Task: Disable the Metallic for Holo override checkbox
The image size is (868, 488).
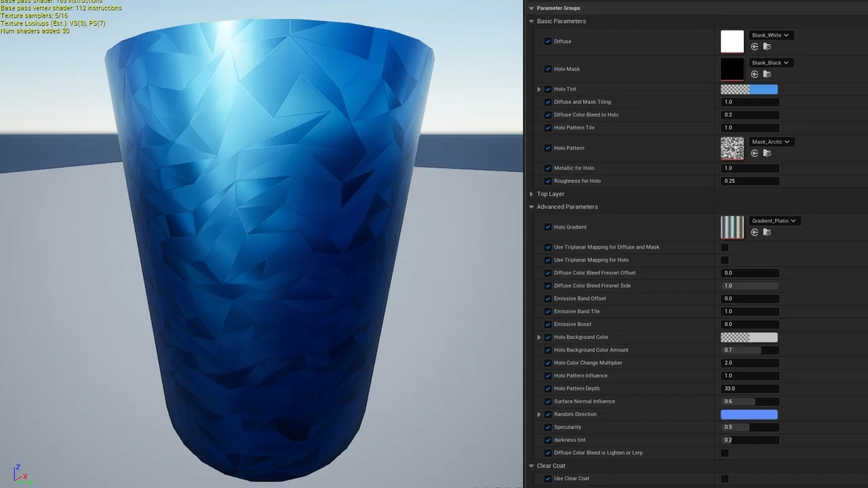Action: click(548, 168)
